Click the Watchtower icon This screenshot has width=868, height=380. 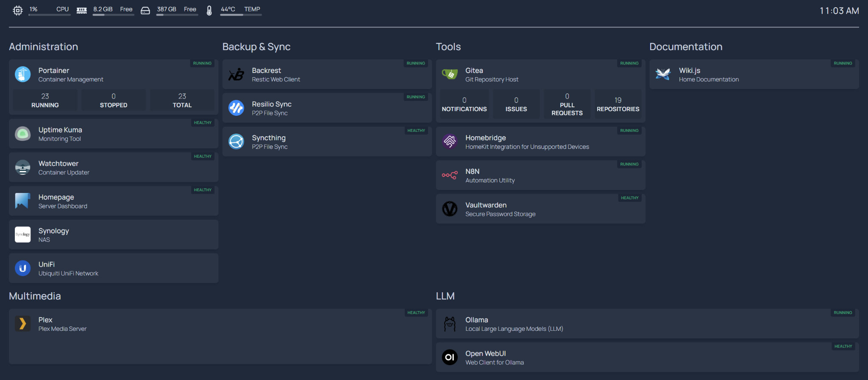point(22,168)
